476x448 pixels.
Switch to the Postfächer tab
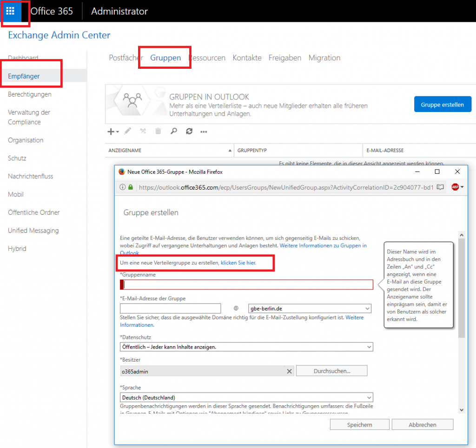126,58
